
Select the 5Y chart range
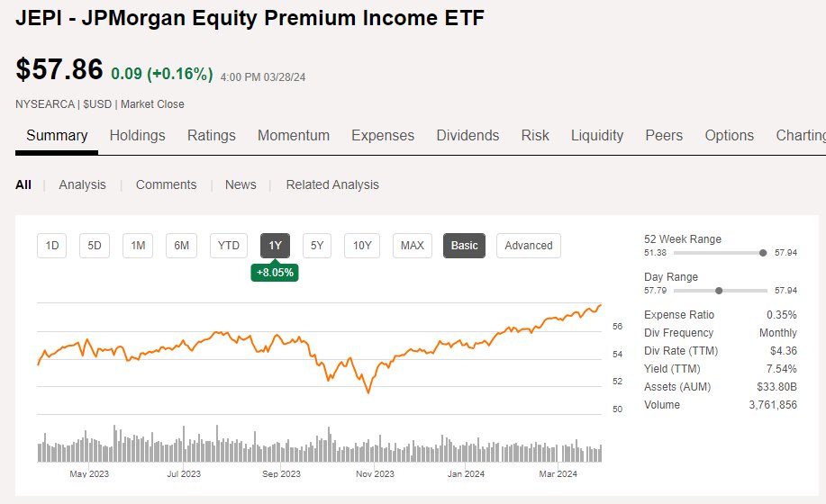[x=316, y=246]
